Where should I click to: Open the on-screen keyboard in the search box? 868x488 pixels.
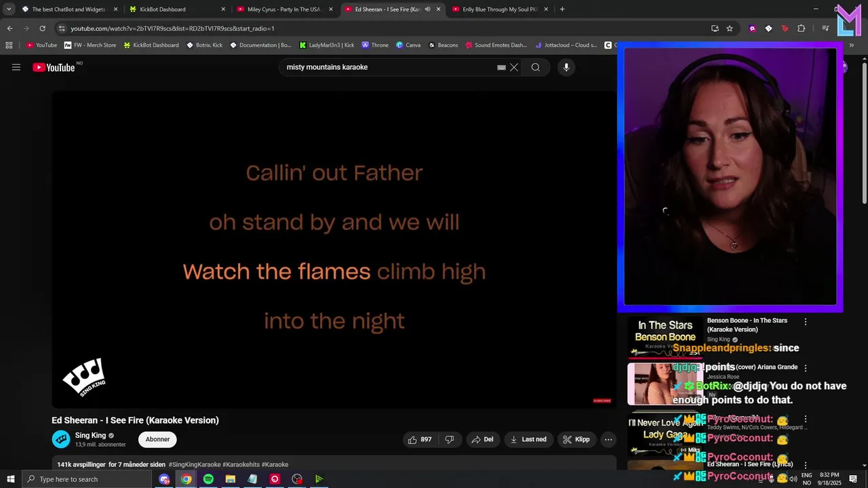tap(501, 67)
